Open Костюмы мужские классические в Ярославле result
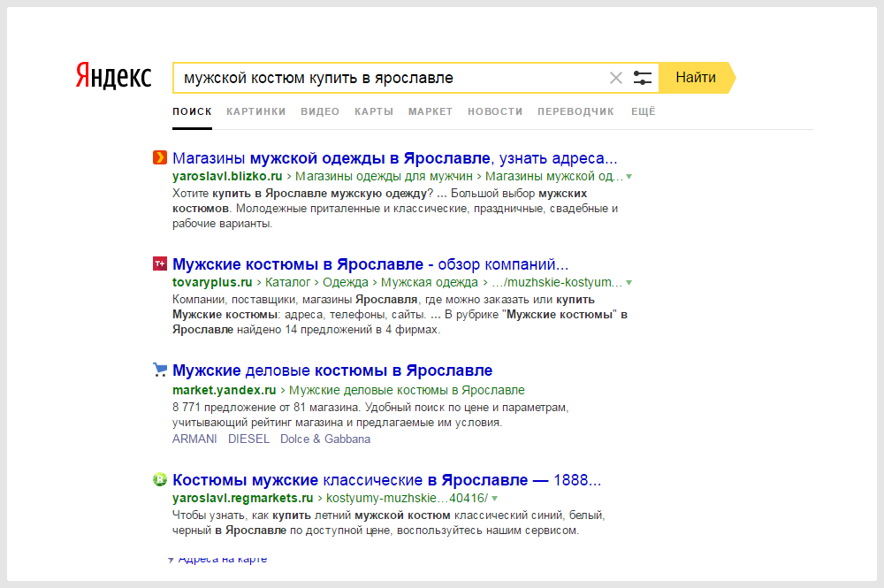Viewport: 884px width, 588px height. pos(387,480)
